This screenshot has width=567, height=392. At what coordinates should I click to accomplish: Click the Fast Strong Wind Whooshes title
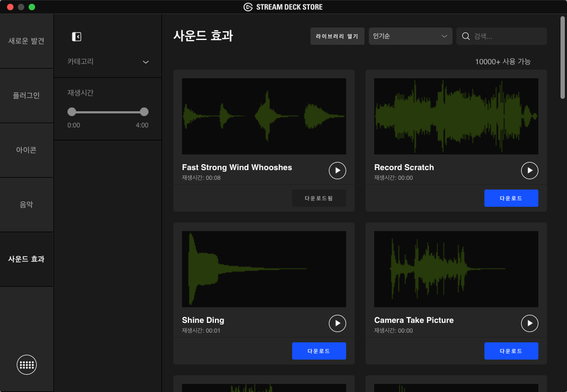(237, 167)
